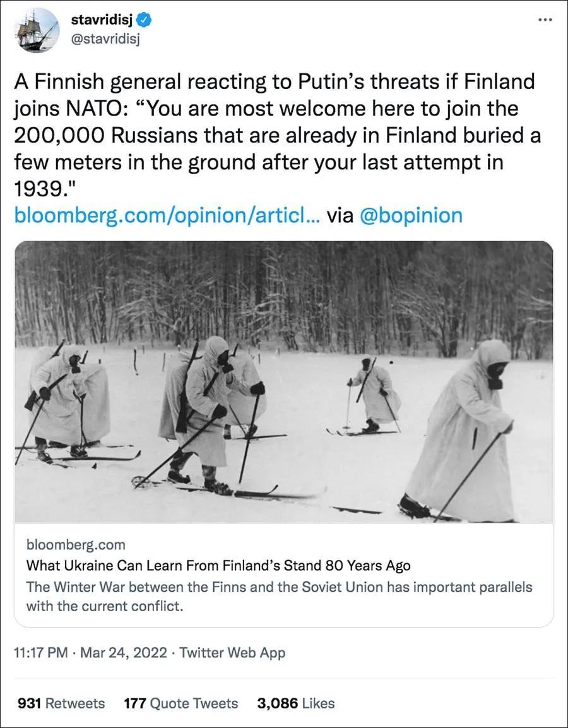Screen dimensions: 568x728
Task: Click the Mar 24, 2022 date
Action: 123,652
